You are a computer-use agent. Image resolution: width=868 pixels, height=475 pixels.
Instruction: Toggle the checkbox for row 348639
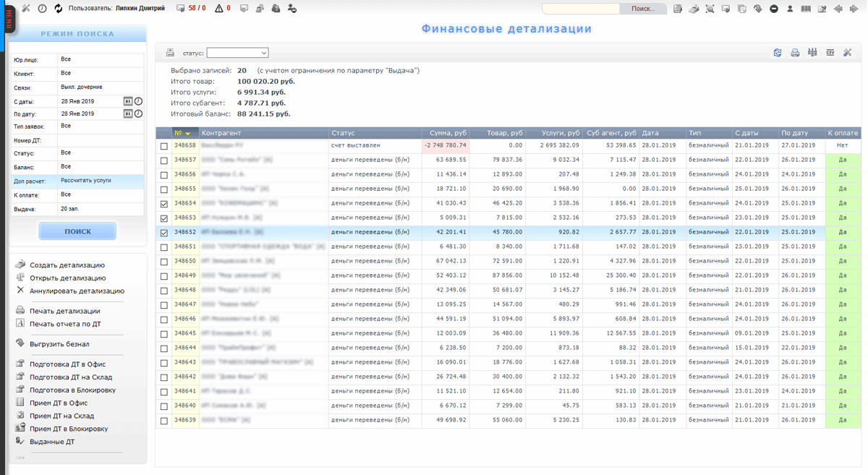click(164, 421)
